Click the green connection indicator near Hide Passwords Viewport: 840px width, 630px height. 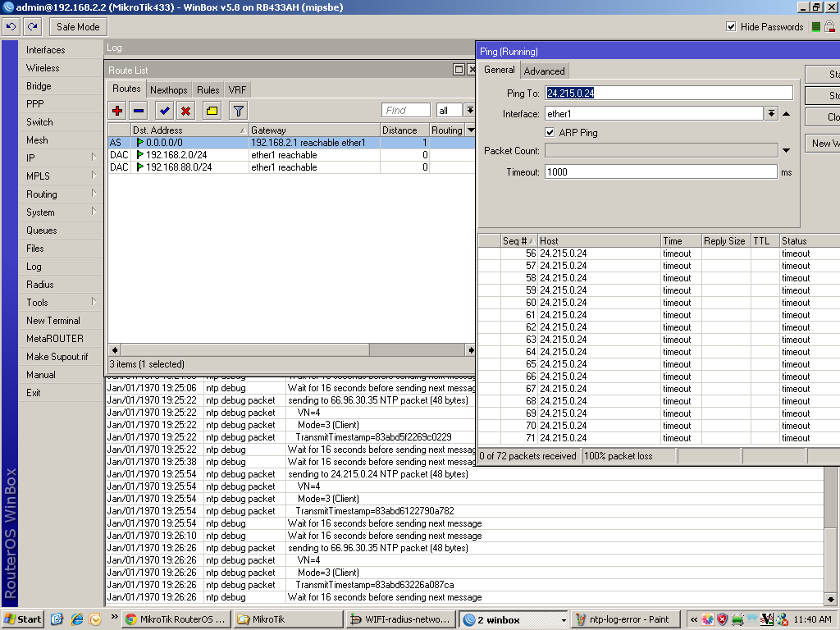click(x=817, y=26)
